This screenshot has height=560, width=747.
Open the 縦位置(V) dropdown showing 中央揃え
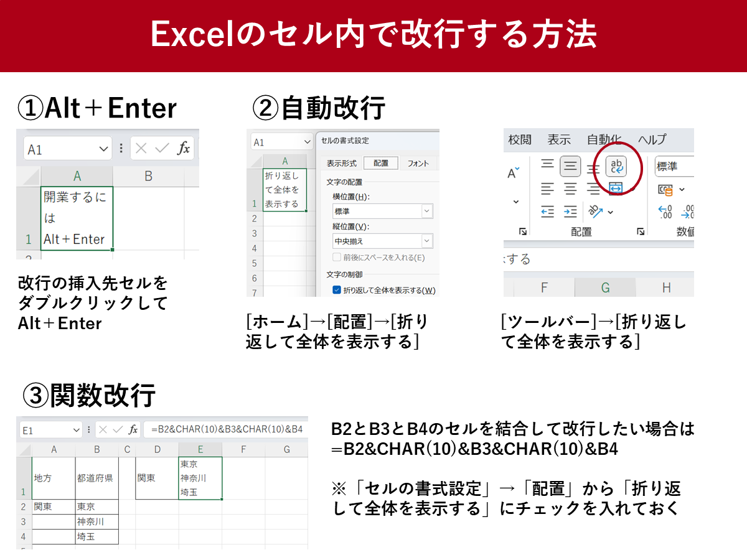(426, 240)
